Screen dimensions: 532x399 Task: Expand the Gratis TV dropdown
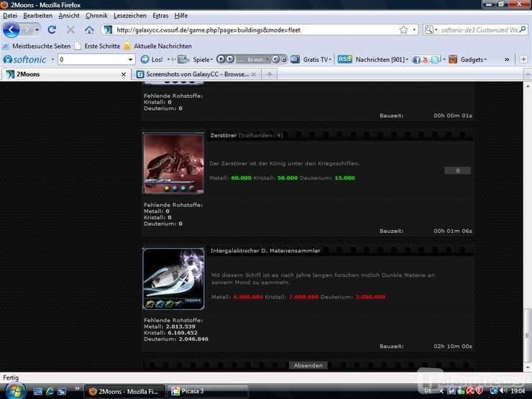[330, 60]
